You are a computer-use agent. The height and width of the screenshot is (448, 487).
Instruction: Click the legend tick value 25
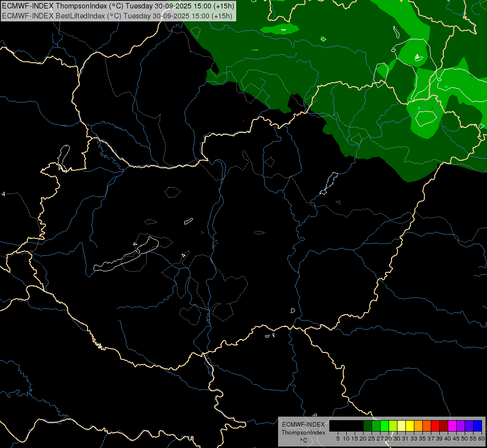tap(372, 439)
